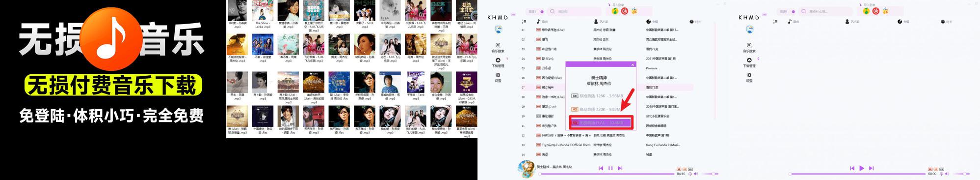Adjust the volume slider in right window
Viewport: 980px width, 180px height.
[x=961, y=174]
